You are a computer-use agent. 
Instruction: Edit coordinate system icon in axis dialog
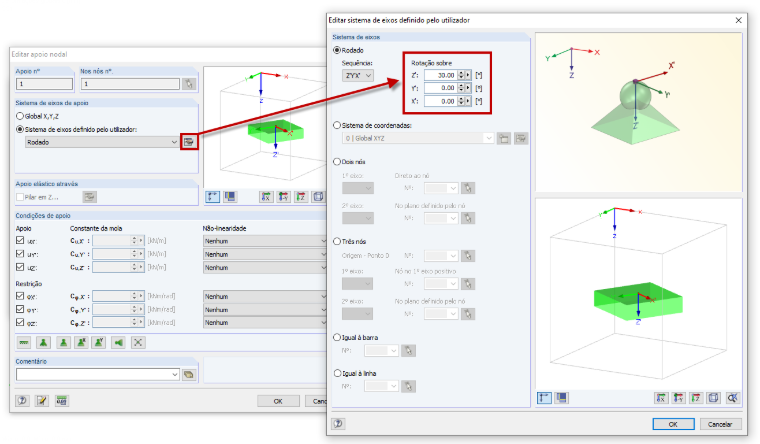[x=521, y=139]
